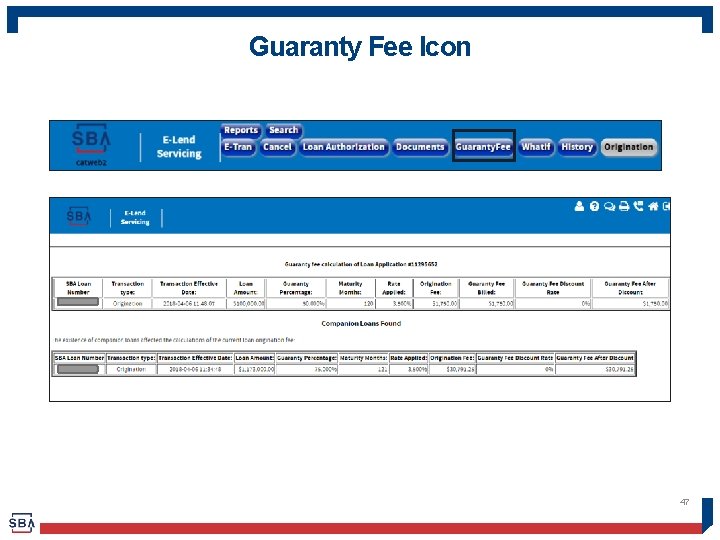Click the help question mark icon

click(594, 206)
